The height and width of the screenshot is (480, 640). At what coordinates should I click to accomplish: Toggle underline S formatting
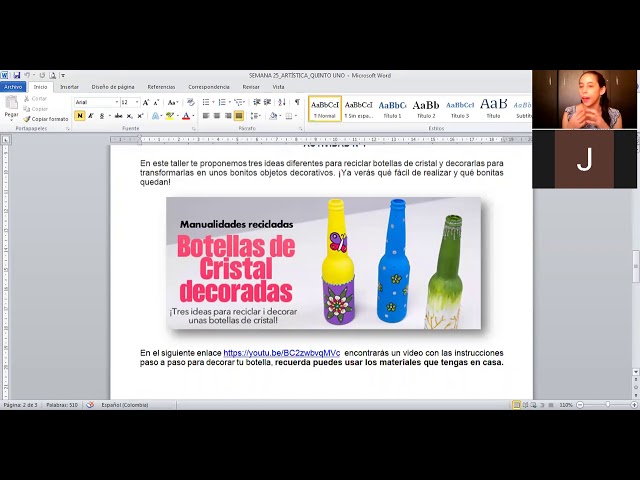click(x=102, y=116)
